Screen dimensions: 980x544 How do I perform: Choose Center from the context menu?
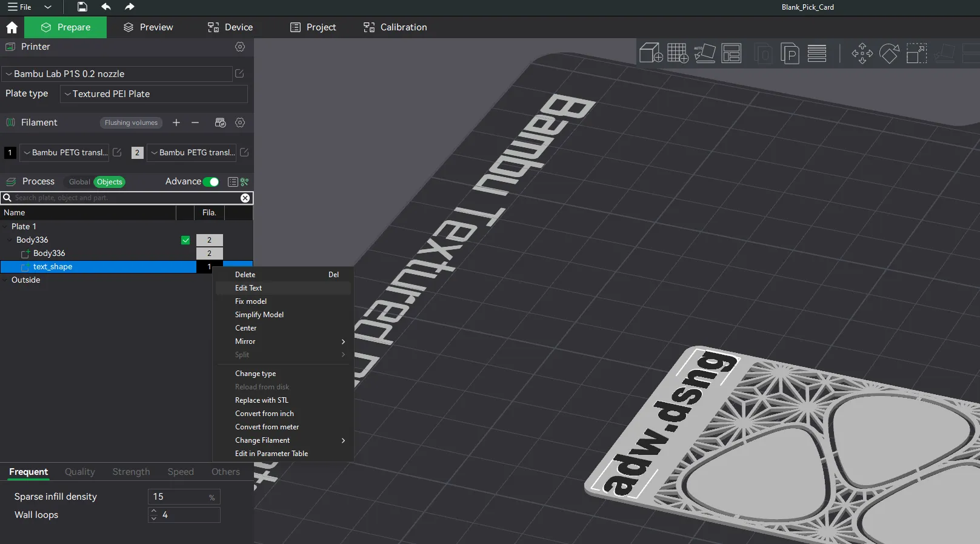click(x=284, y=328)
